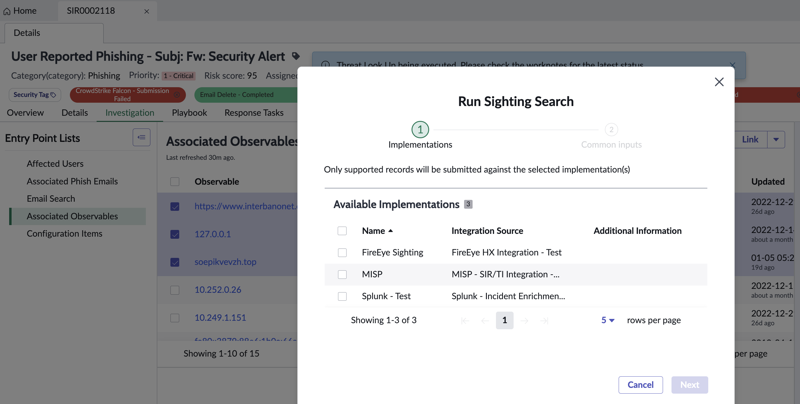
Task: Switch to the Details sub-tab
Action: [74, 113]
